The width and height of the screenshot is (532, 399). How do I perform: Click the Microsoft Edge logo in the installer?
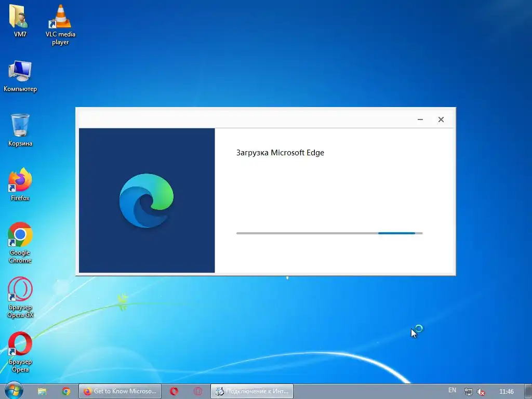146,200
